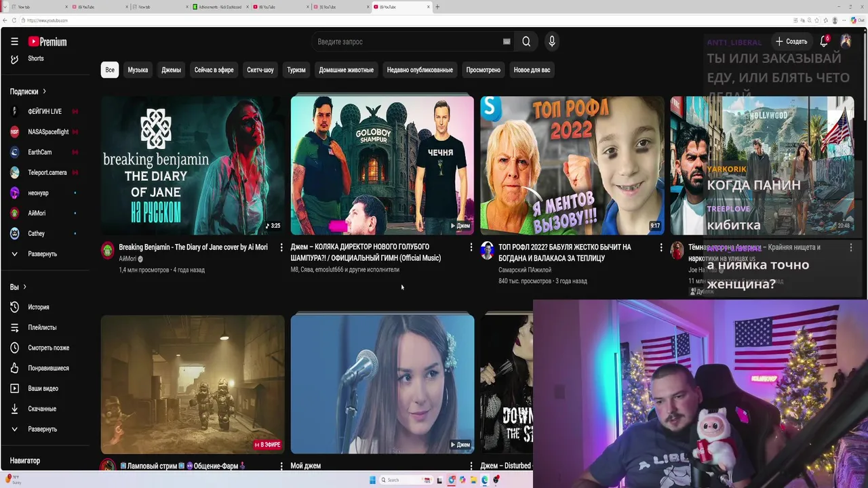Open ФЕЙГИН LIVE channel subscription
This screenshot has width=868, height=488.
tap(45, 111)
